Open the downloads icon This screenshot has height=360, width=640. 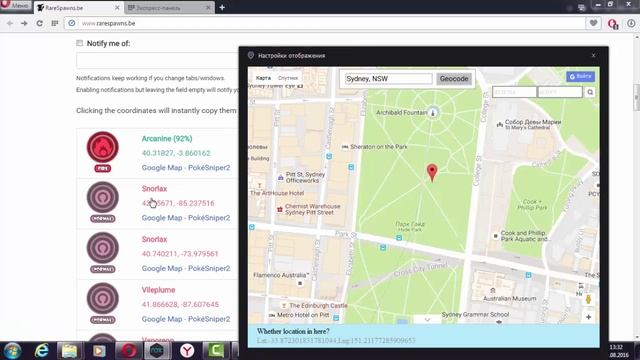631,23
